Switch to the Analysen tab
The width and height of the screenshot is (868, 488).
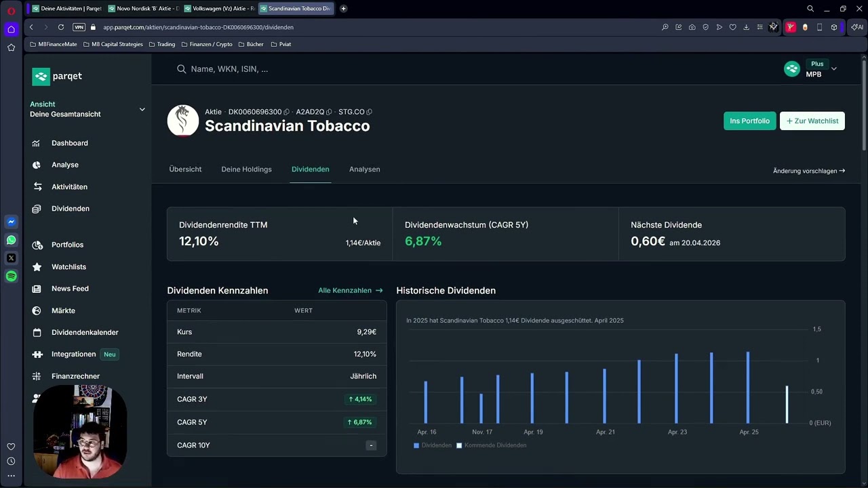[x=365, y=169]
